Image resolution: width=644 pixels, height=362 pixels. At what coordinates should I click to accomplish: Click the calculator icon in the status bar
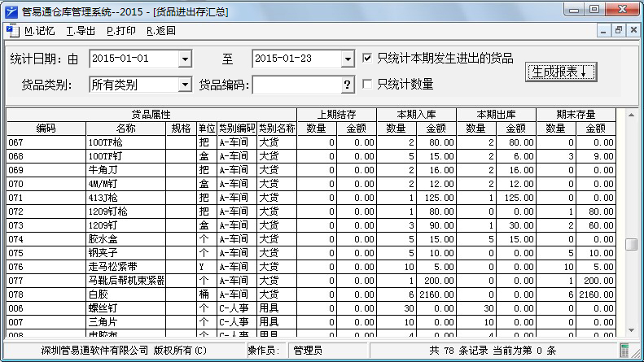pyautogui.click(x=624, y=351)
